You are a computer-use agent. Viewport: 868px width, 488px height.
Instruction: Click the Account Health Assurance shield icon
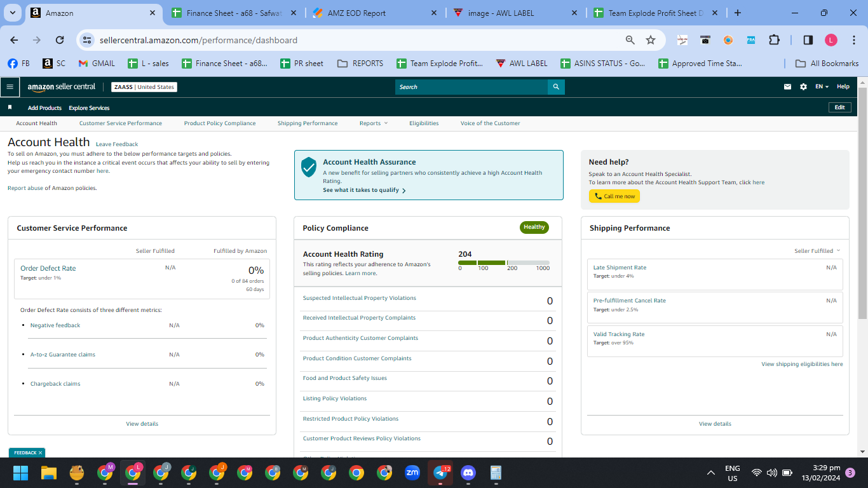click(309, 167)
